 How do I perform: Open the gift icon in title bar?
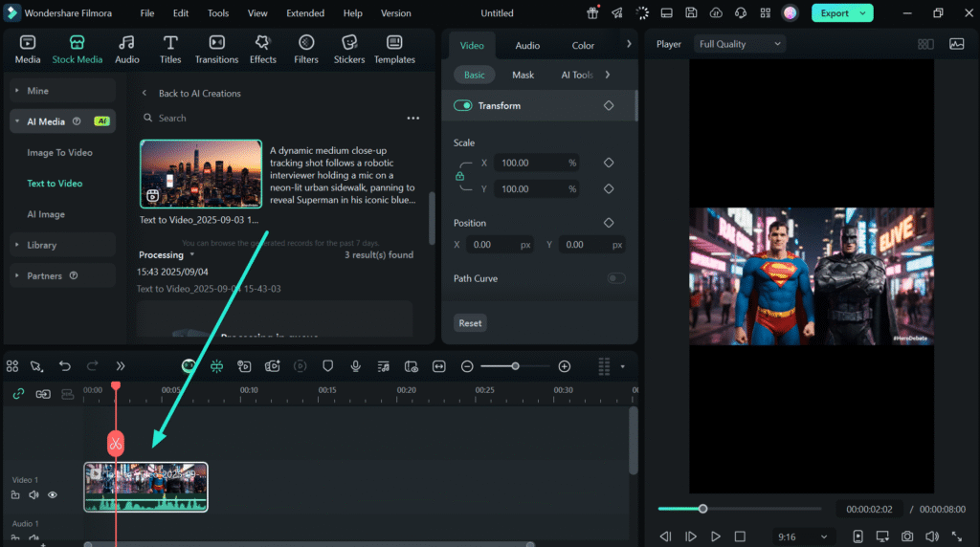pyautogui.click(x=592, y=12)
